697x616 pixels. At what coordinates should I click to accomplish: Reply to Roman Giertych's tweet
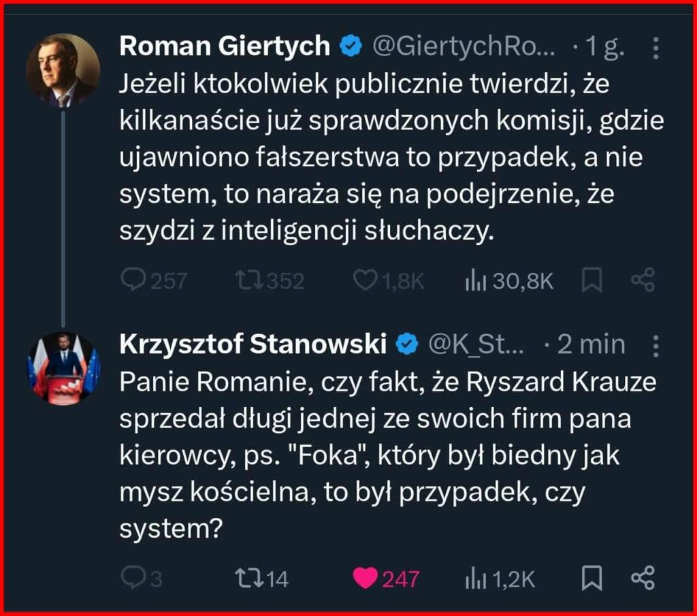click(x=136, y=279)
